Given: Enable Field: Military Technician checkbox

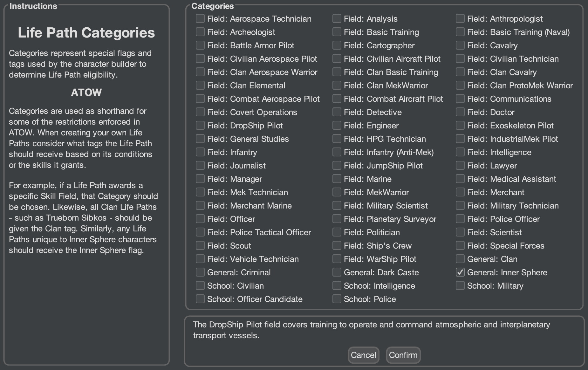Looking at the screenshot, I should coord(460,206).
